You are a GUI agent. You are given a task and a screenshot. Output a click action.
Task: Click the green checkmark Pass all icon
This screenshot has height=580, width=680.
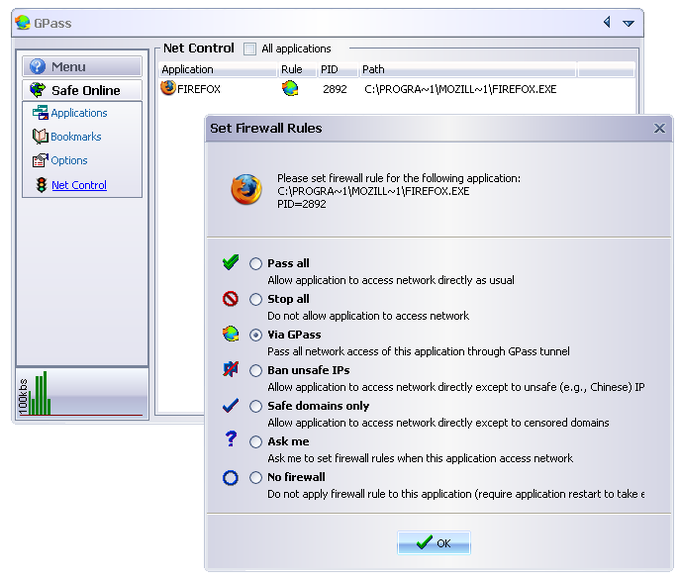(x=231, y=262)
